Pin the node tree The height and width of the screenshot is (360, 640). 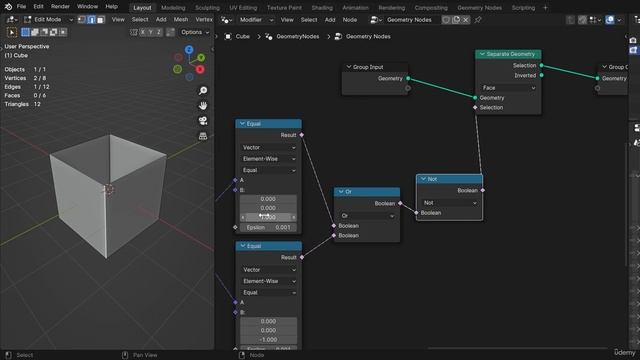(478, 20)
